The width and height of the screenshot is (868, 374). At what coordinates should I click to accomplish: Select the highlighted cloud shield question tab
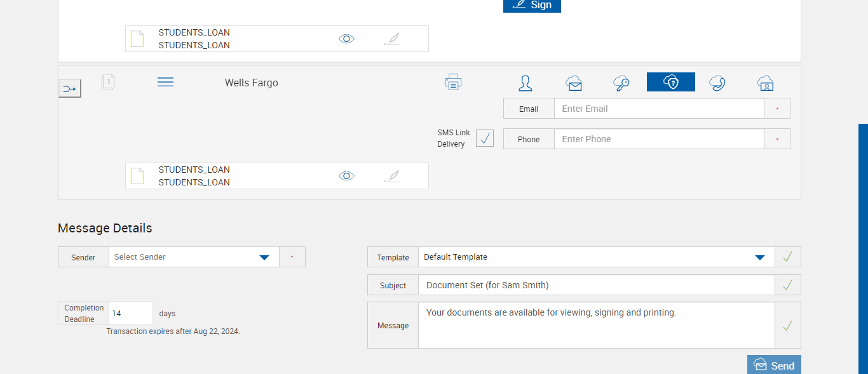tap(670, 82)
